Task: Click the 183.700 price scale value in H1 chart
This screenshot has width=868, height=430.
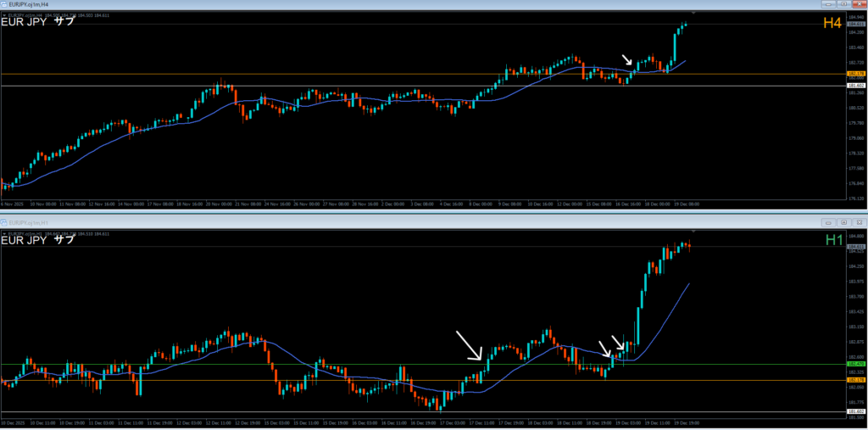Action: point(856,297)
